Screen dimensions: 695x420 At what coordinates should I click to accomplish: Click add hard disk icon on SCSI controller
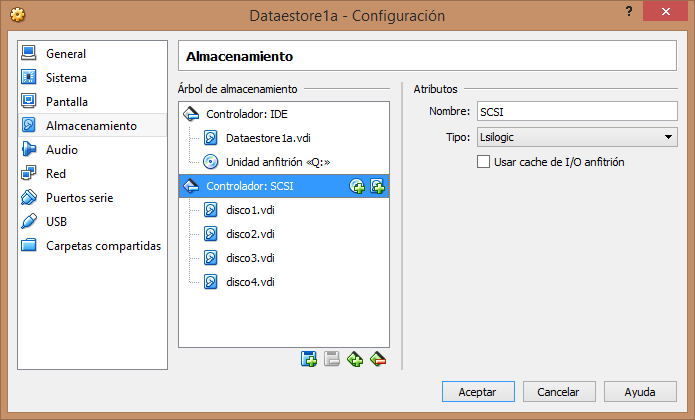377,186
